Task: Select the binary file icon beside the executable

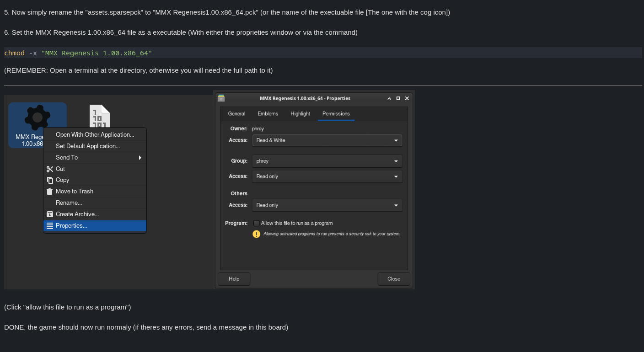Action: click(x=99, y=116)
